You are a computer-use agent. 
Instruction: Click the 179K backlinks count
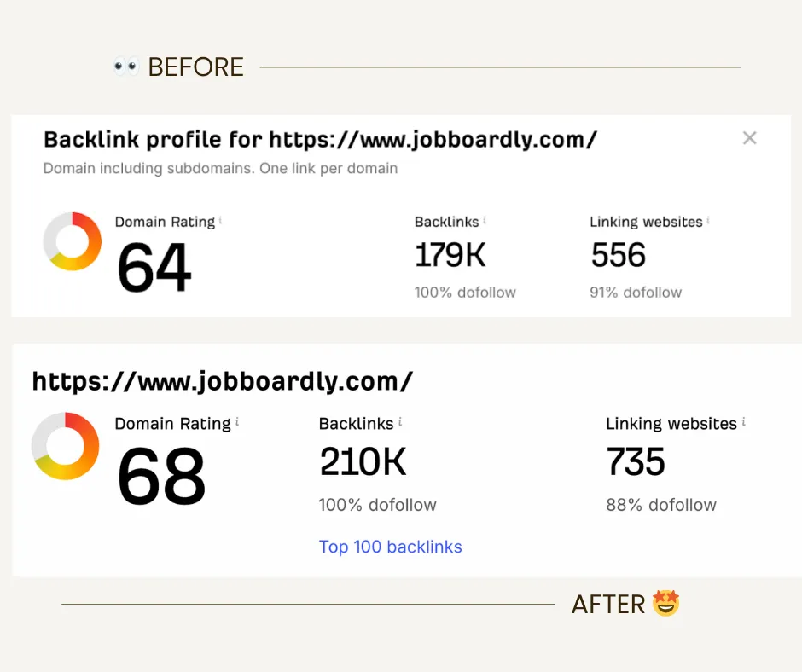[x=450, y=255]
